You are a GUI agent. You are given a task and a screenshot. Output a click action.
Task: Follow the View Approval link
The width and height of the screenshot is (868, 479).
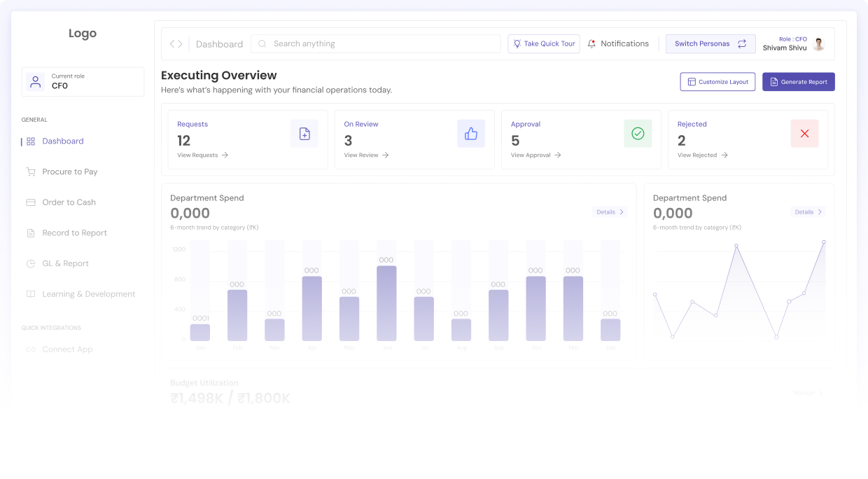coord(536,155)
